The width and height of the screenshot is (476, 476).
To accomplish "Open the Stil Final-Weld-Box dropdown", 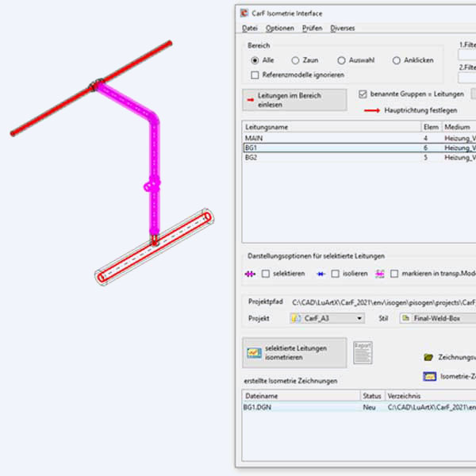I will (x=438, y=318).
